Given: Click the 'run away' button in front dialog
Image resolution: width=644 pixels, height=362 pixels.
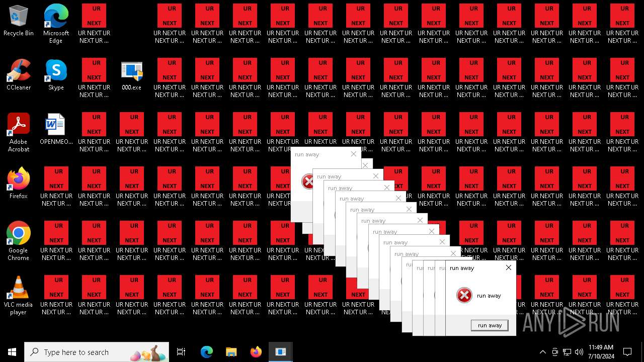Looking at the screenshot, I should point(490,325).
